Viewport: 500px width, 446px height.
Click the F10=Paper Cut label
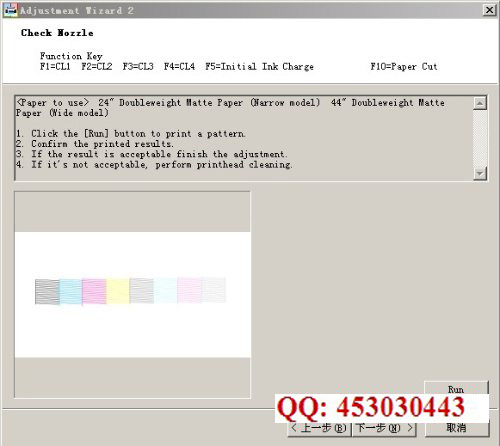pos(404,66)
